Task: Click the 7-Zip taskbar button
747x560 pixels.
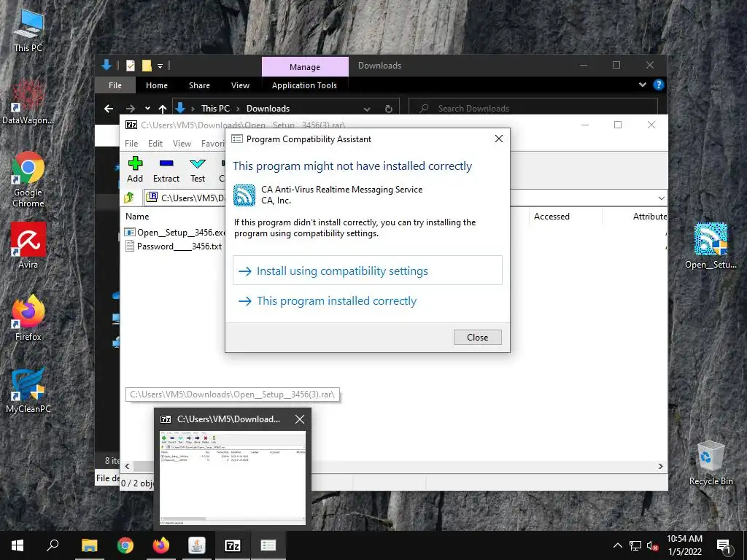Action: [233, 545]
